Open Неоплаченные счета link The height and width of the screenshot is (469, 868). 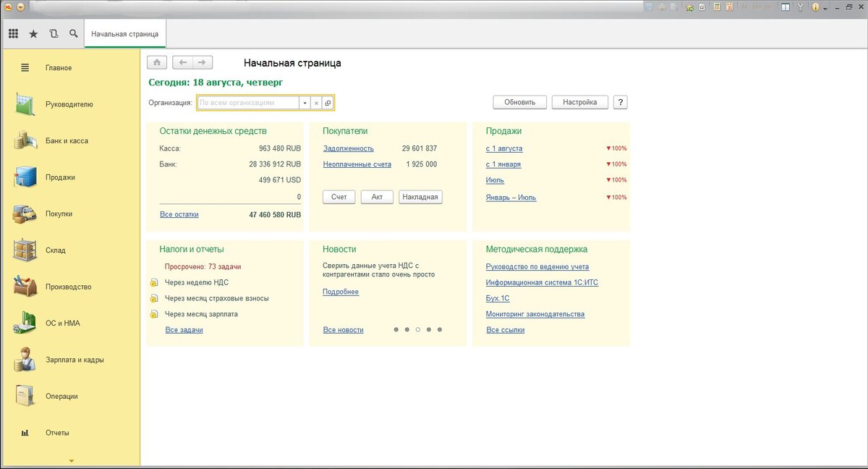click(357, 164)
